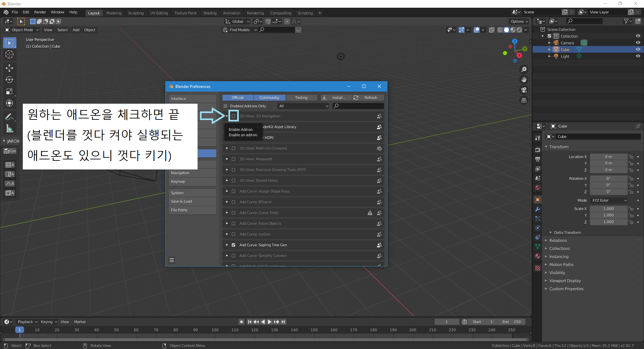Open viewport Options button
Image resolution: width=644 pixels, height=349 pixels.
point(519,21)
